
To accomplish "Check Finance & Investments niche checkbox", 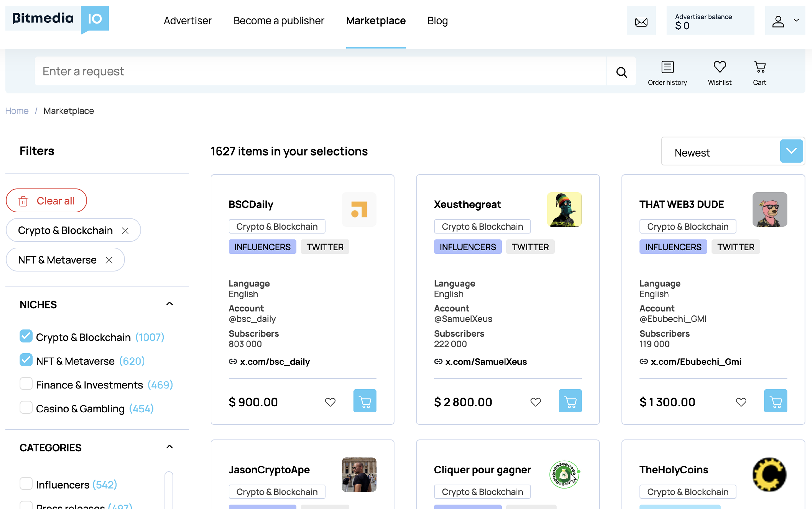I will click(x=26, y=384).
